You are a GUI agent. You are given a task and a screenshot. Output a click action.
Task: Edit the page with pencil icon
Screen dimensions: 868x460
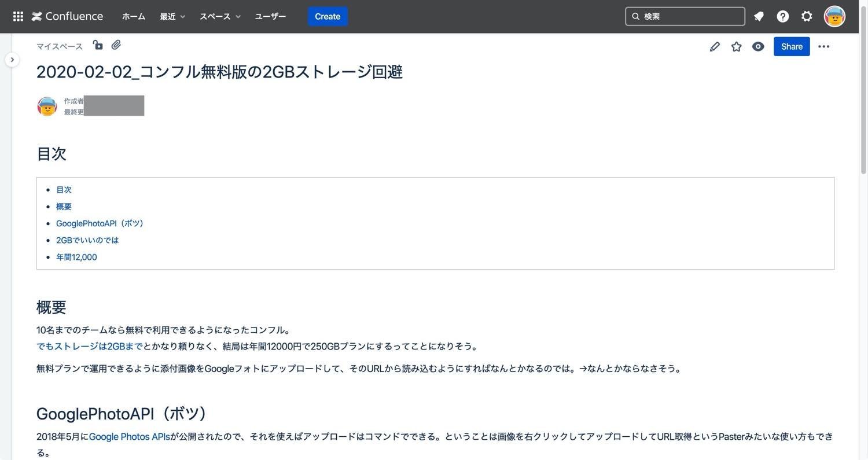(x=715, y=46)
